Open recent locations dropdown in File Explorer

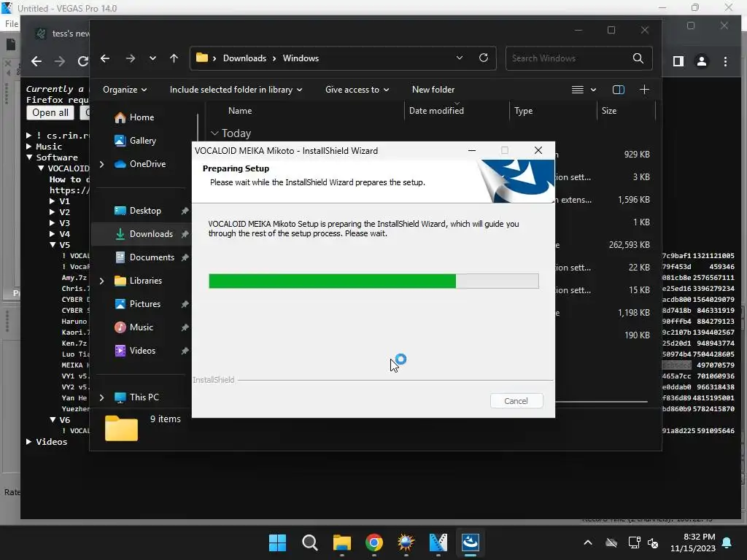pyautogui.click(x=152, y=58)
